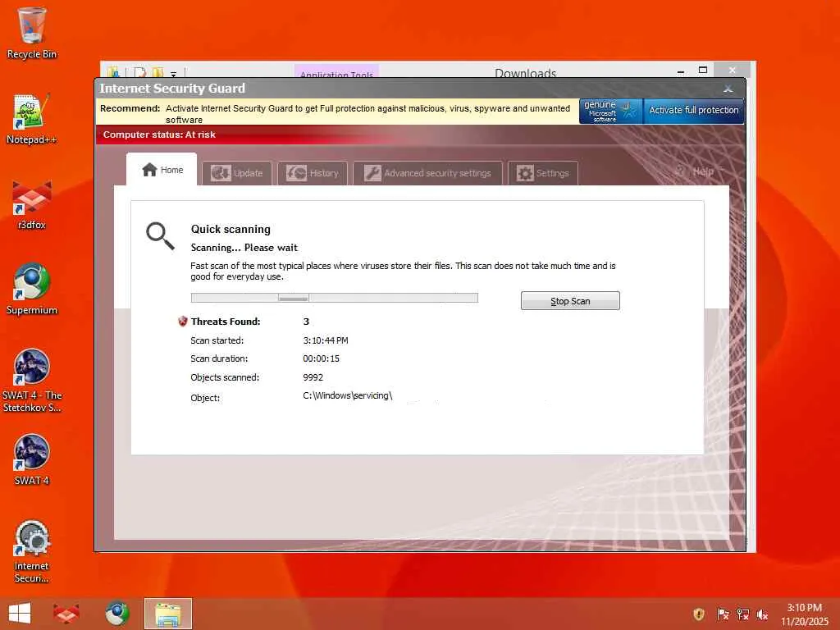Click the Windows Start button
This screenshot has height=630, width=840.
[x=20, y=614]
